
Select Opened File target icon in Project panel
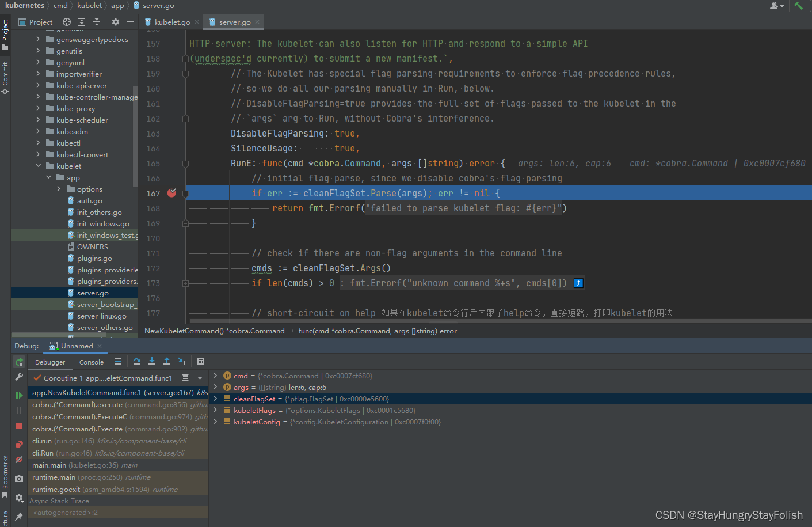[x=67, y=22]
